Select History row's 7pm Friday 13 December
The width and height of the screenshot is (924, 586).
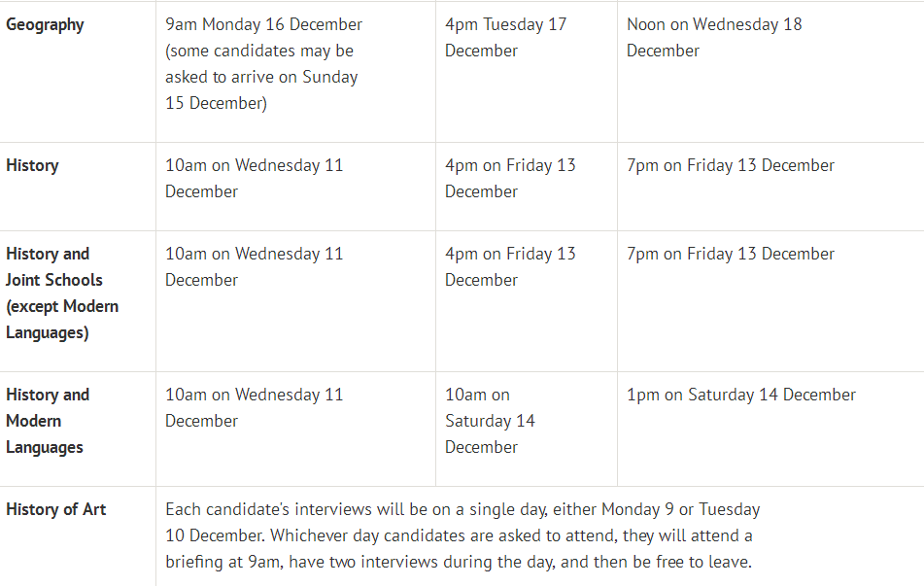click(x=731, y=165)
